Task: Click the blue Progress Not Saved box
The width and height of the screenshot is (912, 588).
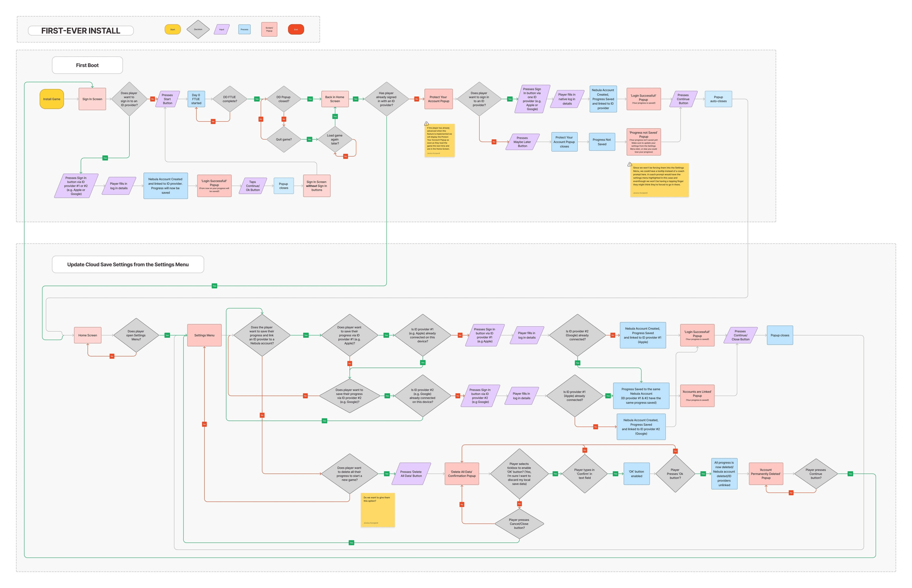Action: [x=602, y=142]
